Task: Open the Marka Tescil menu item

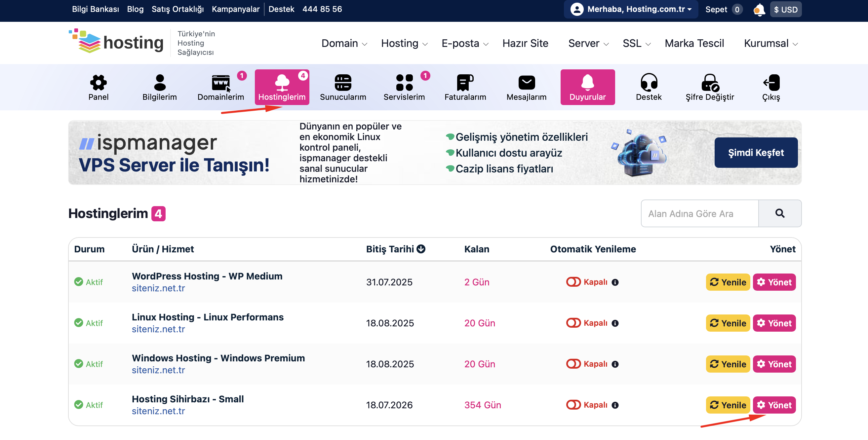Action: [x=694, y=43]
